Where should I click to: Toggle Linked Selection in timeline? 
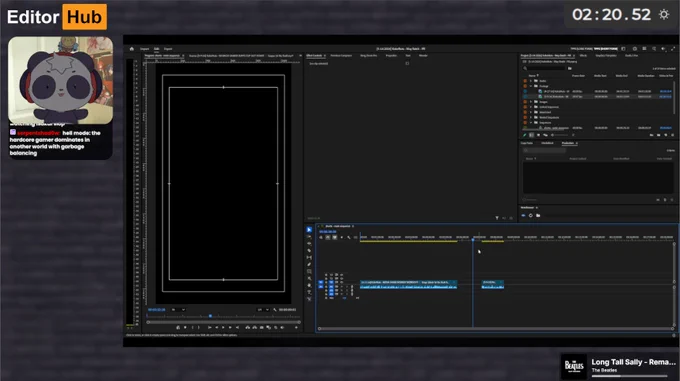335,238
